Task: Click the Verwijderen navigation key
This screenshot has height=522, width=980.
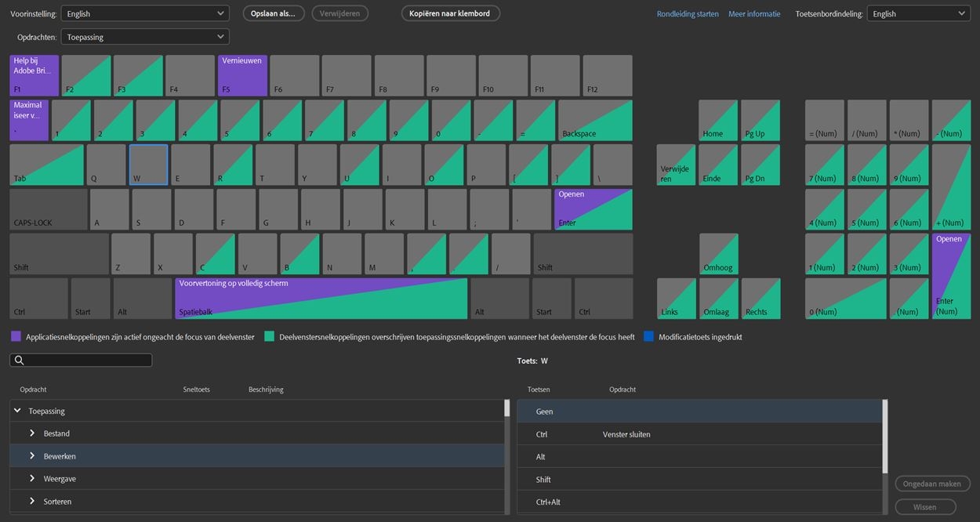Action: click(x=676, y=165)
